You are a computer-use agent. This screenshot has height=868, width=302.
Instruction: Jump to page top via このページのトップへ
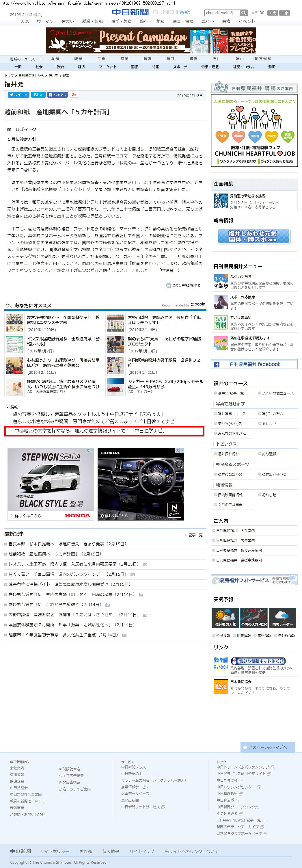tap(268, 747)
